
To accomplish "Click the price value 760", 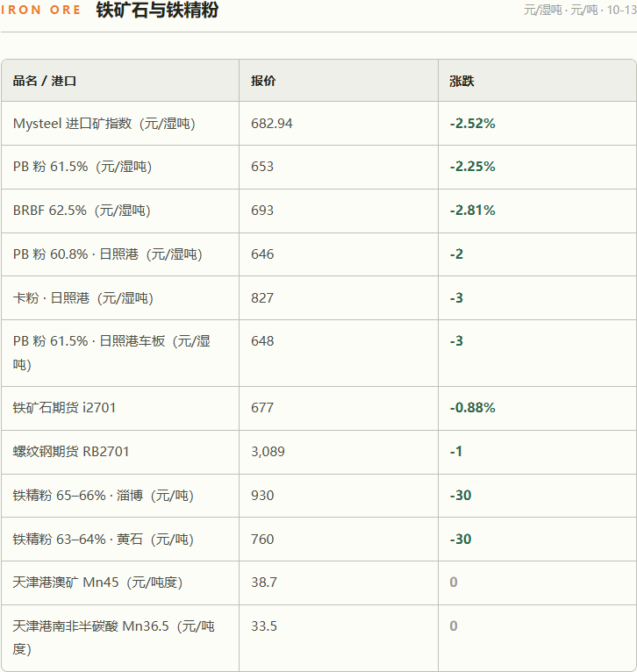I will pyautogui.click(x=262, y=540).
